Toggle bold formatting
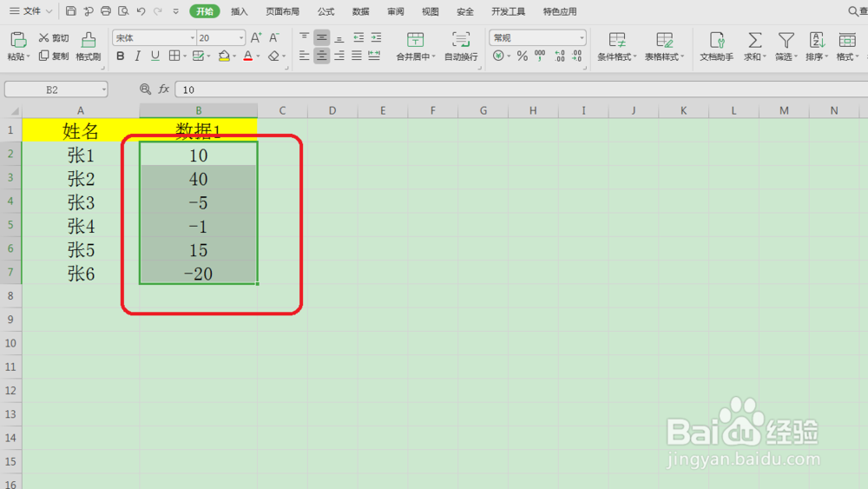 [x=120, y=56]
